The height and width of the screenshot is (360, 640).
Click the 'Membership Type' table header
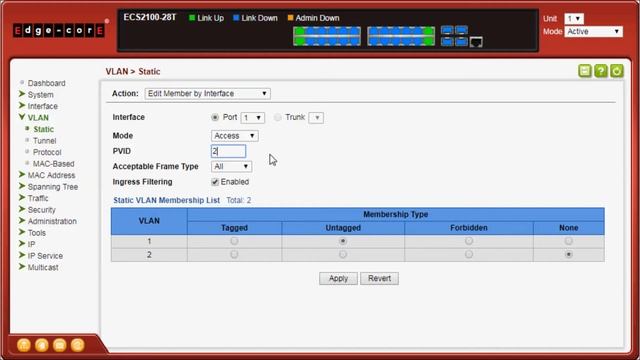click(396, 214)
